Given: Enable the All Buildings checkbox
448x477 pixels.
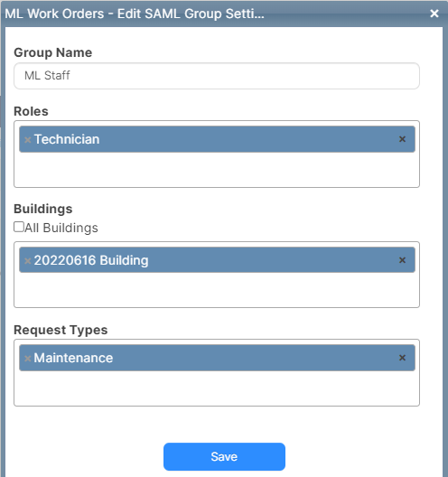Looking at the screenshot, I should 19,227.
